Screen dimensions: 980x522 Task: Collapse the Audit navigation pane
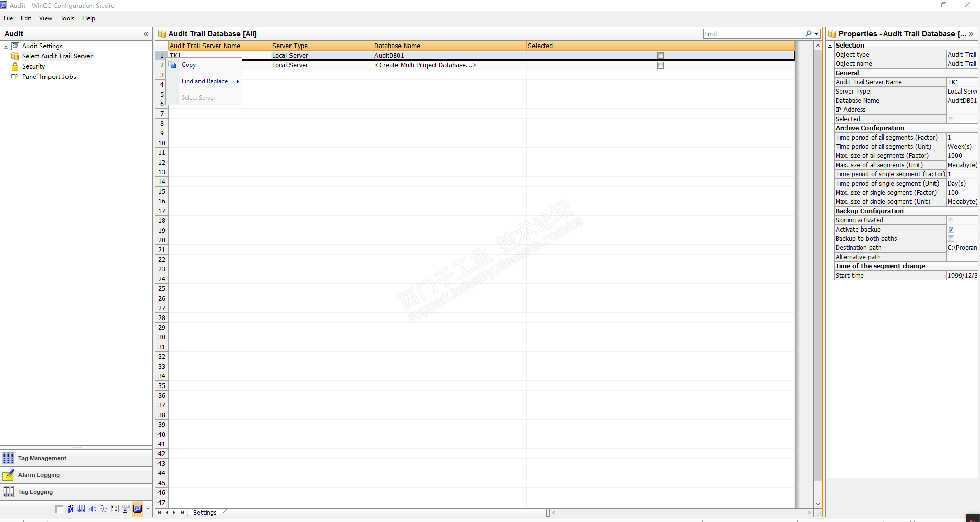(x=146, y=34)
